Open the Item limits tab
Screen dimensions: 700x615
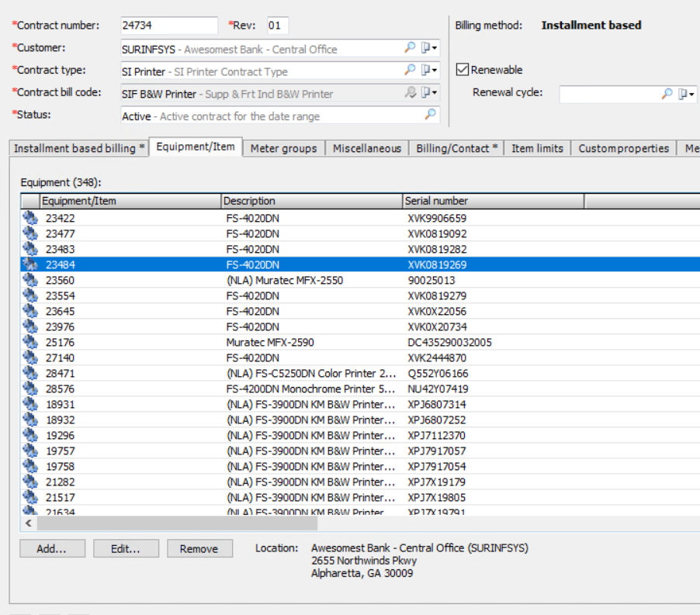tap(537, 148)
